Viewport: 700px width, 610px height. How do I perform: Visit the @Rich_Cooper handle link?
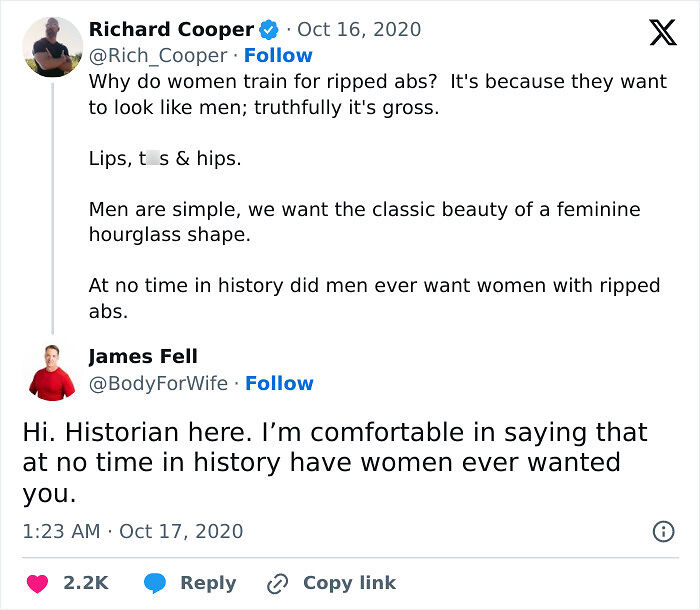pos(158,56)
